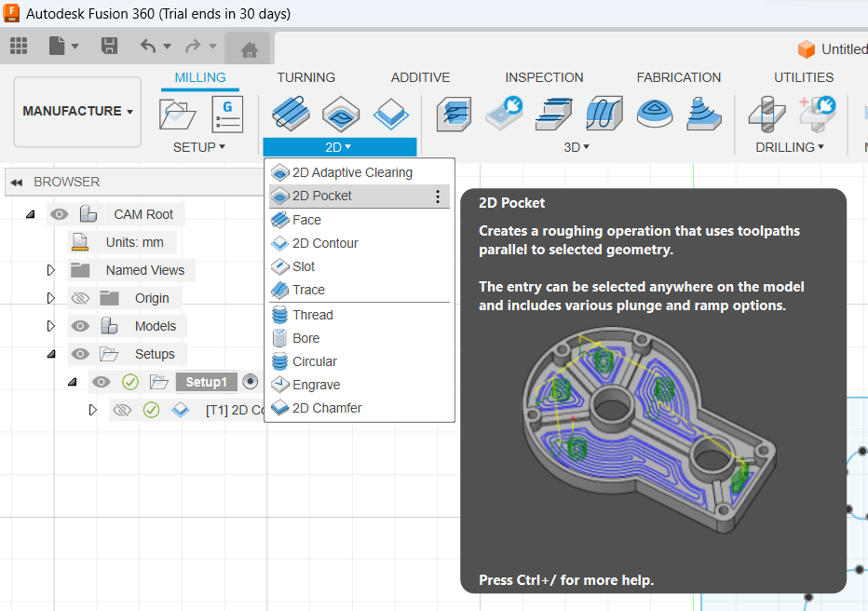Open the SETUP panel dropdown
The height and width of the screenshot is (611, 868).
[x=198, y=147]
